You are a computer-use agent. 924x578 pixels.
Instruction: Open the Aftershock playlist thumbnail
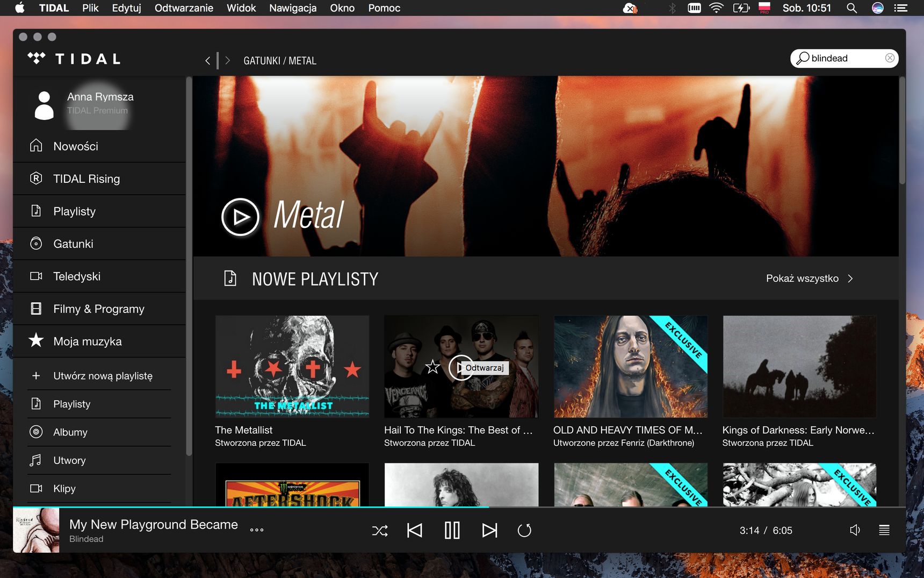point(292,484)
